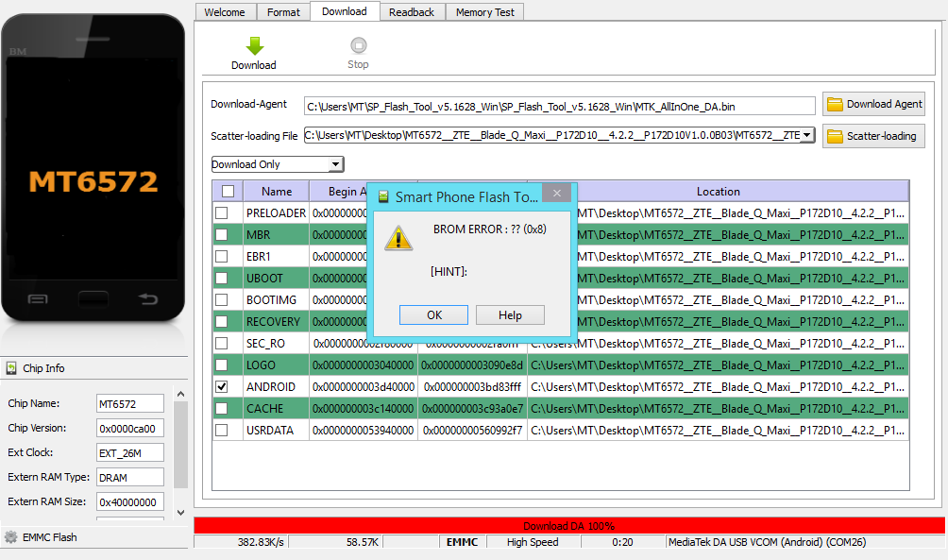The image size is (948, 560).
Task: Check the MBR partition checkbox
Action: (222, 234)
